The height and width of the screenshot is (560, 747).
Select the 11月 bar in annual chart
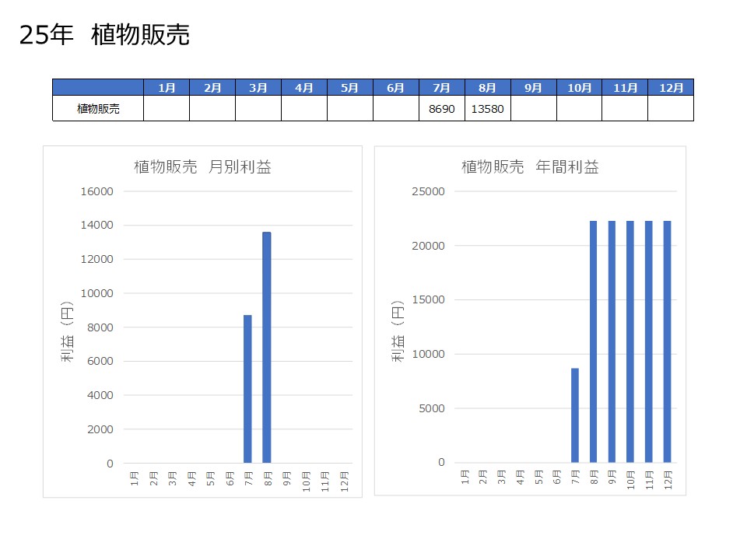649,341
